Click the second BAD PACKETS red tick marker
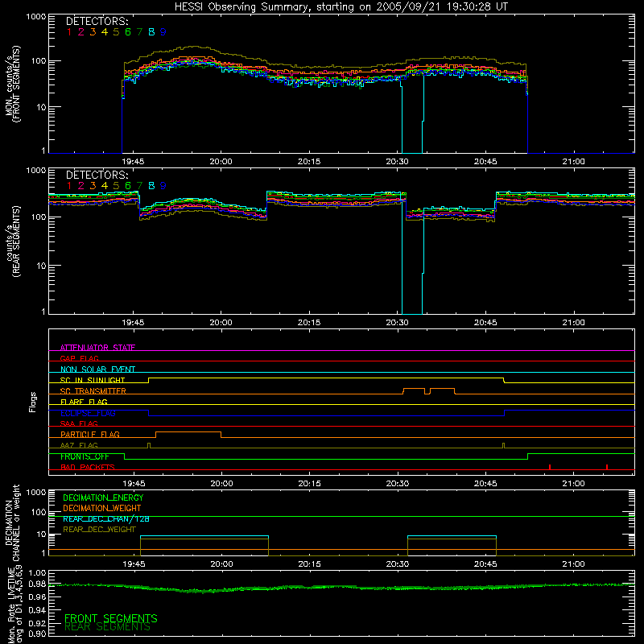Image resolution: width=644 pixels, height=644 pixels. [x=607, y=467]
